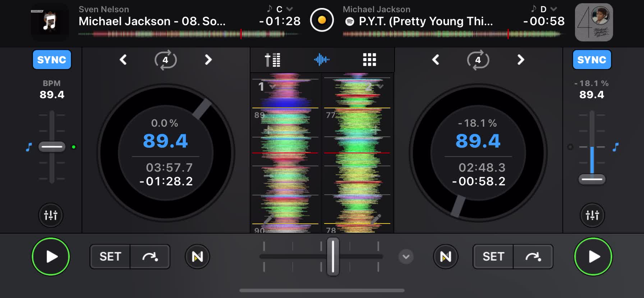The width and height of the screenshot is (644, 298).
Task: Click the right deck tempo fader
Action: (x=592, y=179)
